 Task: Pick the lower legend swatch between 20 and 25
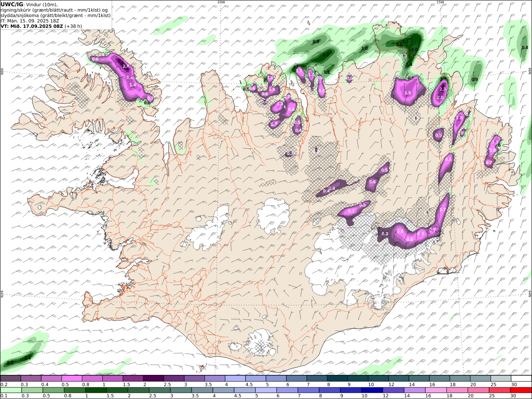479,390
